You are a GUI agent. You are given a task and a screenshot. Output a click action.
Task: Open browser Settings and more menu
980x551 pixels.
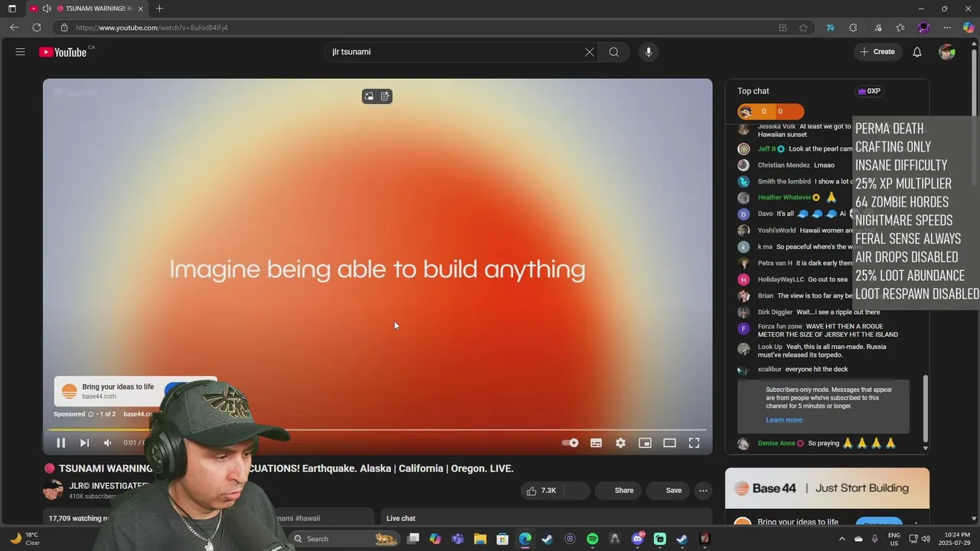click(947, 28)
